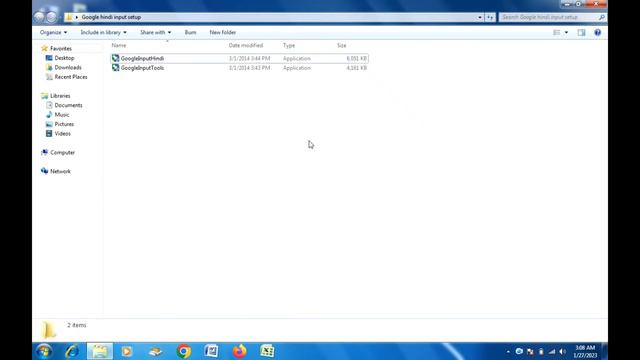Image resolution: width=640 pixels, height=360 pixels.
Task: Launch Windows Media Player from taskbar
Action: 127,351
